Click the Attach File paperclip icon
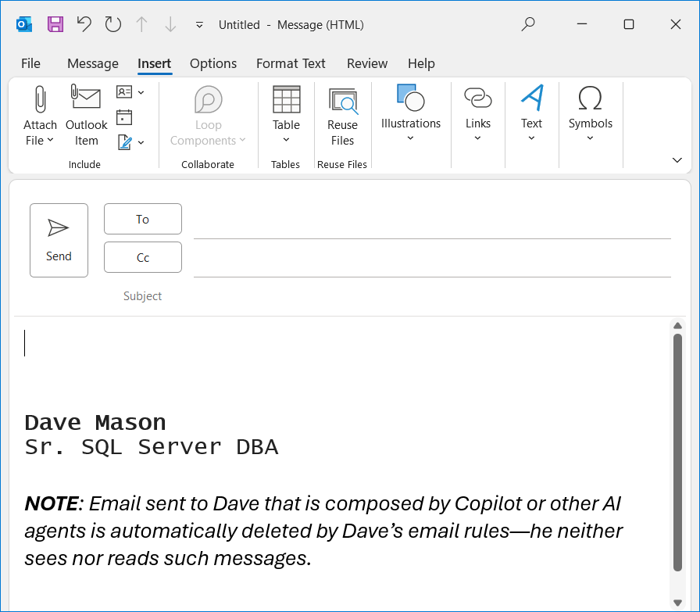Screen dimensions: 700x612 [40, 99]
